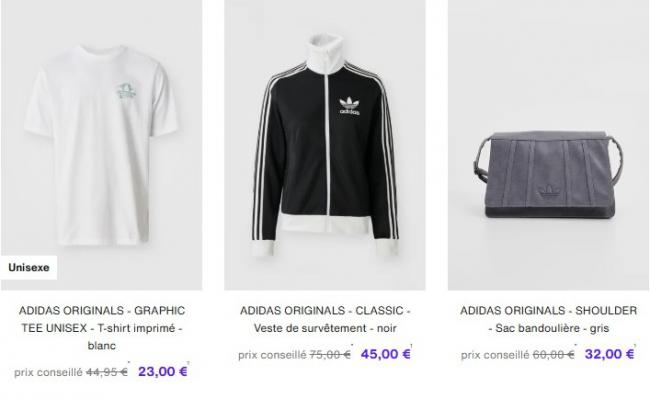Viewport: 650px width, 399px height.
Task: Click the crossed-out 60,00 € price
Action: pos(553,355)
